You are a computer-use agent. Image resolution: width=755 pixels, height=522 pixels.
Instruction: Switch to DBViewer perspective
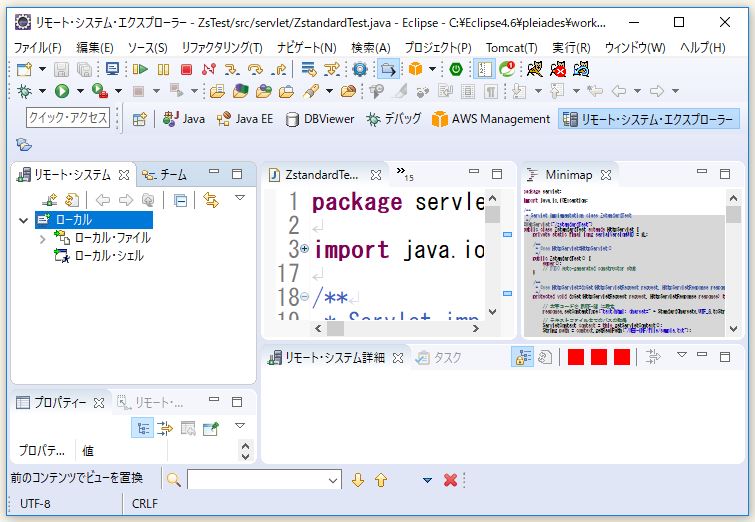point(320,119)
